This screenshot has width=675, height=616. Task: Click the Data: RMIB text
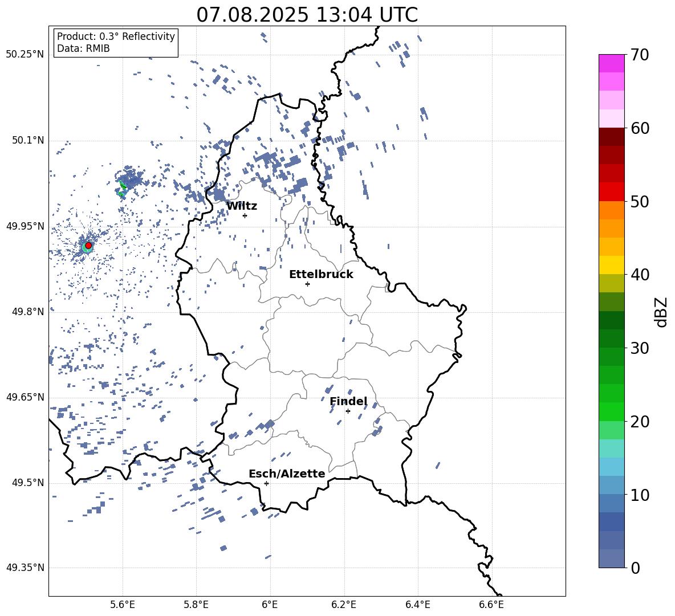(83, 48)
